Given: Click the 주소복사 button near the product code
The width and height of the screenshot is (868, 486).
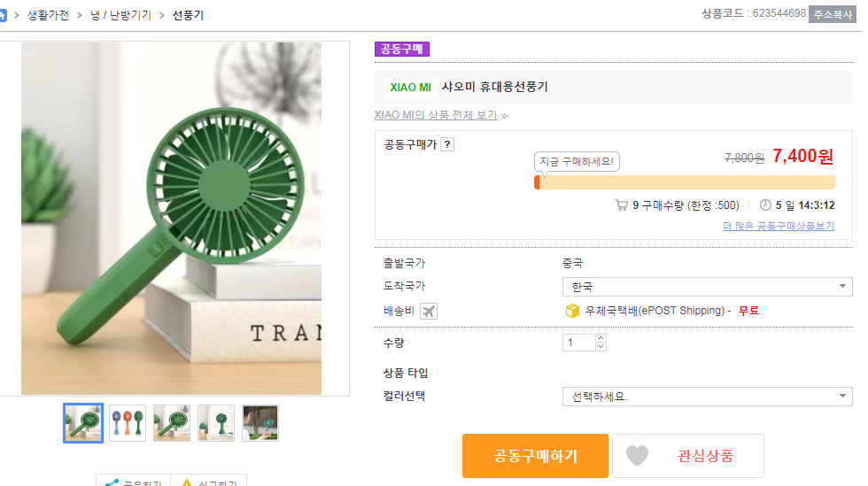Looking at the screenshot, I should click(832, 14).
